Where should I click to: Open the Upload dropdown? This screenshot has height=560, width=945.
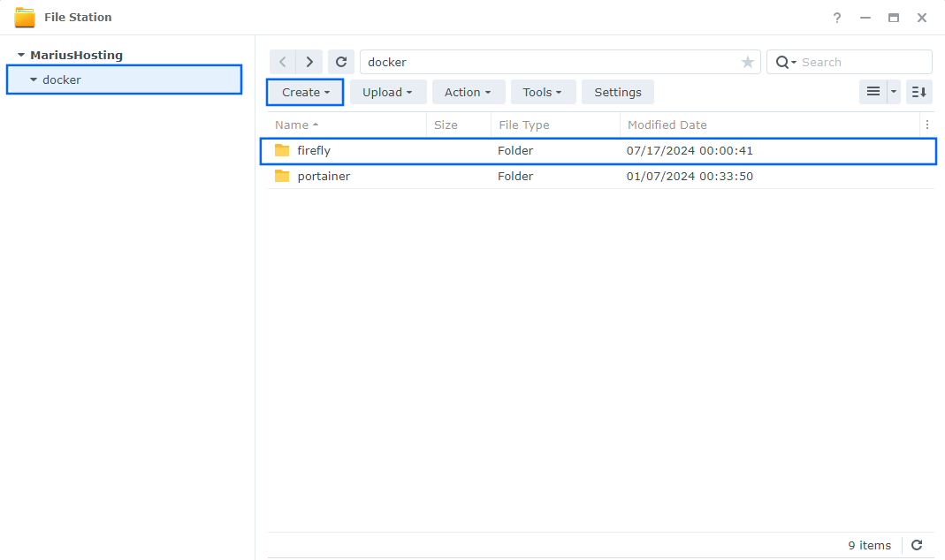(387, 92)
